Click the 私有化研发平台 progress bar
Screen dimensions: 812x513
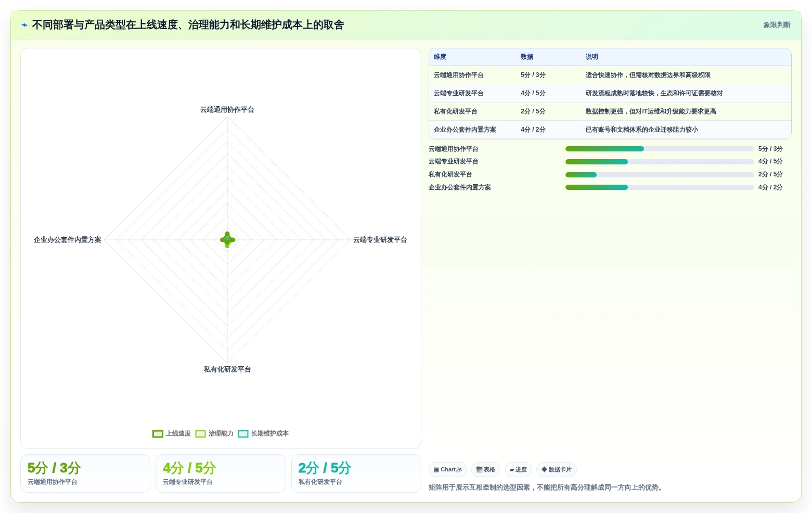[x=660, y=175]
